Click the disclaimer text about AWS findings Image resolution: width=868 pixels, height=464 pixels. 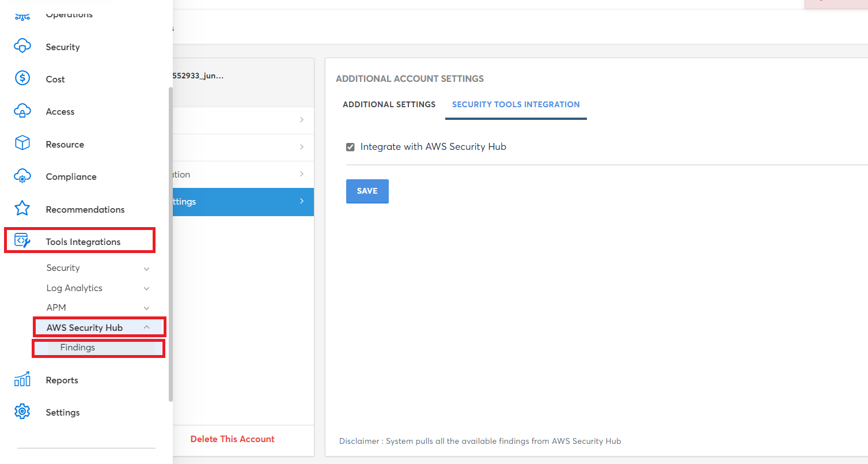point(480,441)
